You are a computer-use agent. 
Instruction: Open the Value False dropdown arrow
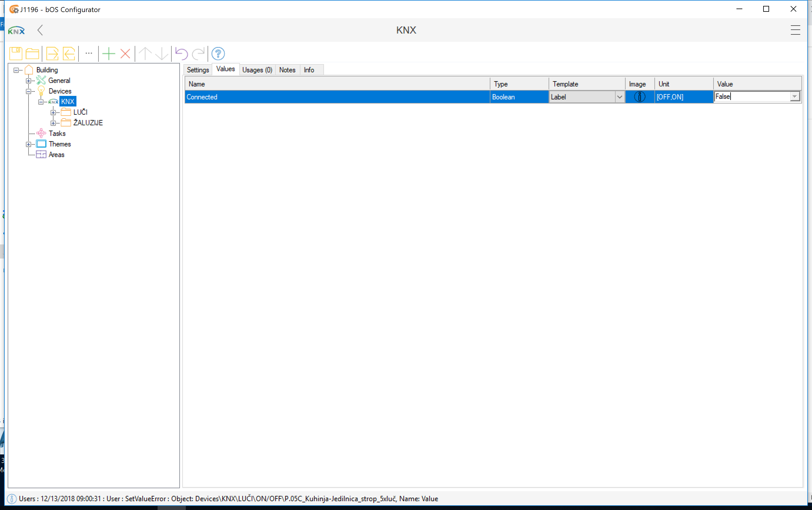[x=794, y=97]
